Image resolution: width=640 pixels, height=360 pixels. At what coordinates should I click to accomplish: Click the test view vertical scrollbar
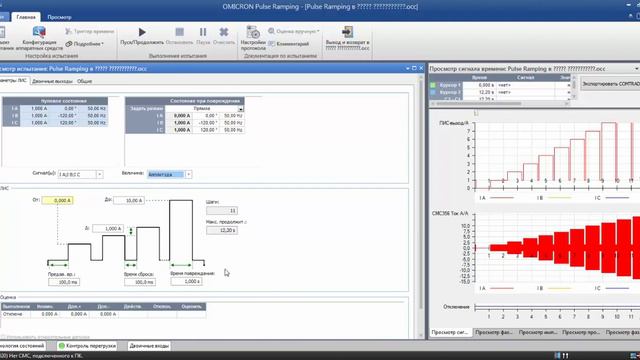coord(421,206)
